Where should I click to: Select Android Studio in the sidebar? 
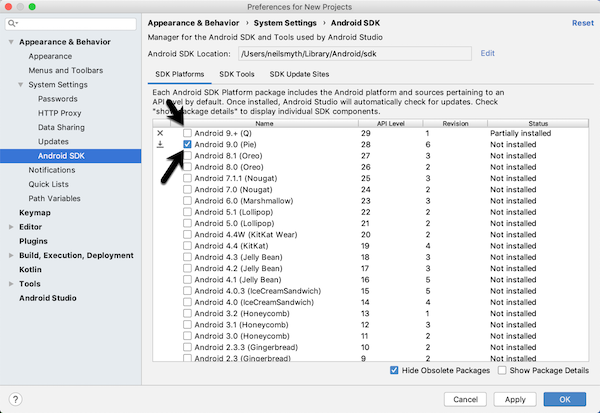(48, 298)
